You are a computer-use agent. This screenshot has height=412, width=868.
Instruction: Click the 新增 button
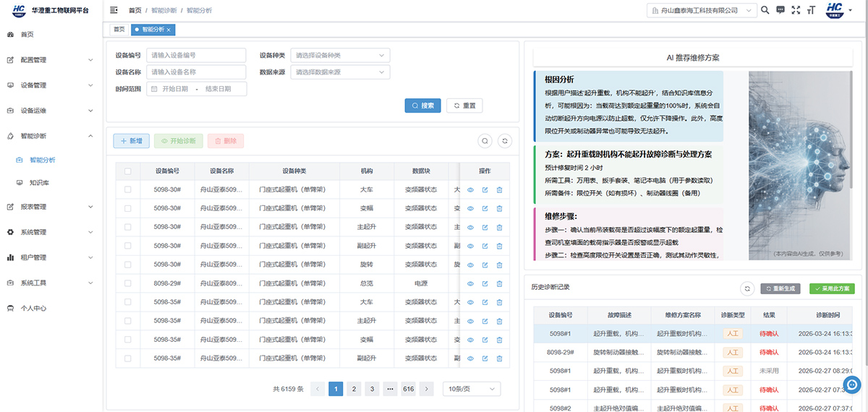(x=131, y=141)
